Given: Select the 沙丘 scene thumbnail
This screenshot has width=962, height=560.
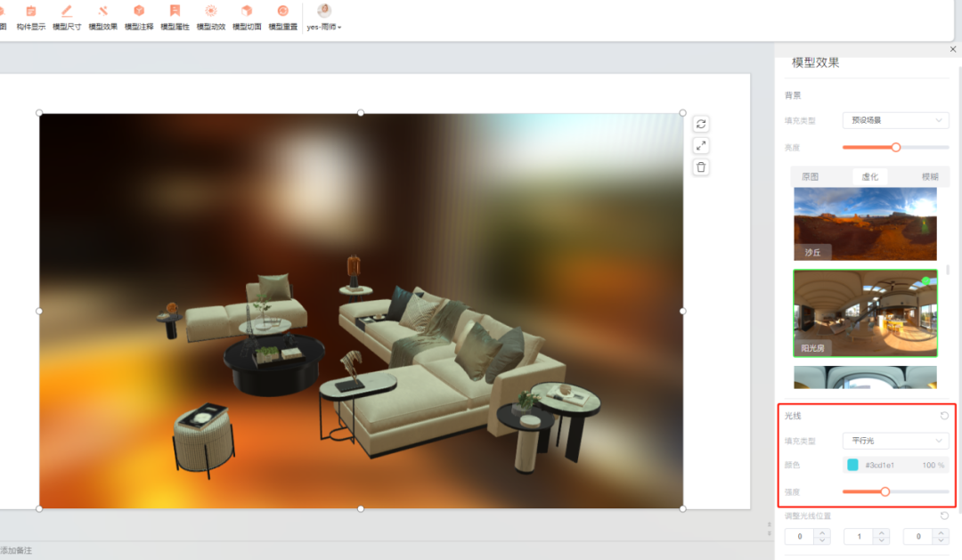Looking at the screenshot, I should click(863, 223).
